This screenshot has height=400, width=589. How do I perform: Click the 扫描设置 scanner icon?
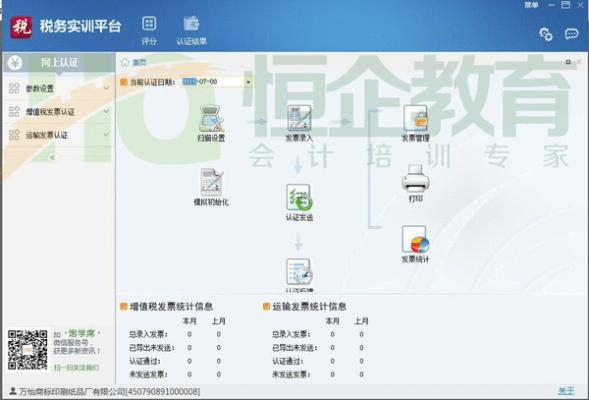tap(211, 124)
